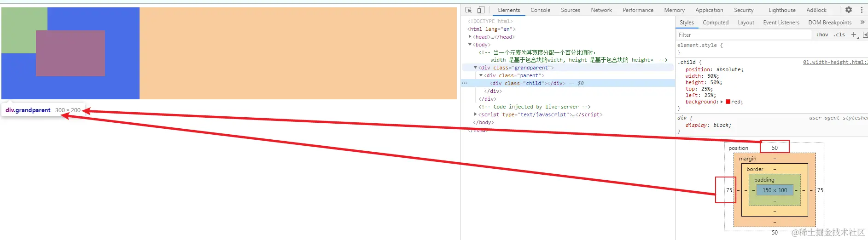The height and width of the screenshot is (240, 868).
Task: Click the new style rule plus icon
Action: (854, 34)
